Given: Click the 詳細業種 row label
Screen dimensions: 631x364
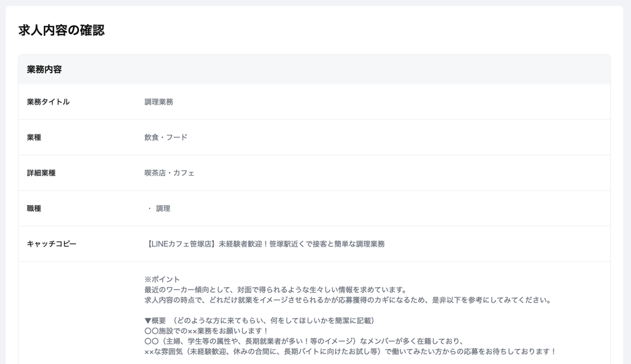Looking at the screenshot, I should (x=41, y=173).
